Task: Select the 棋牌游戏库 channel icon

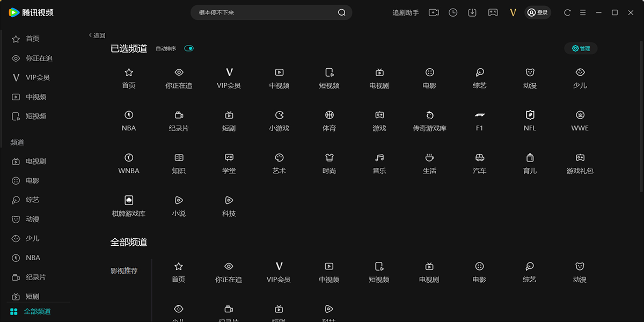Action: [x=129, y=201]
